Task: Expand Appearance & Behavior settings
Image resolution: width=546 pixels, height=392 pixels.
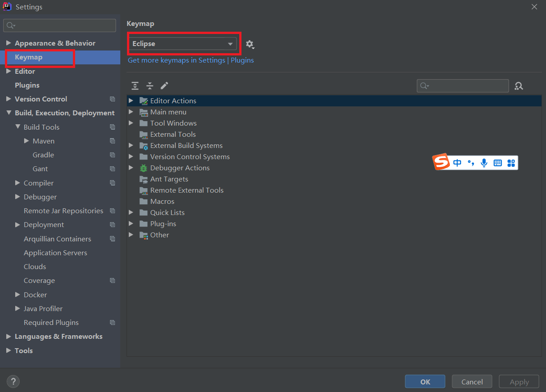Action: pos(8,43)
